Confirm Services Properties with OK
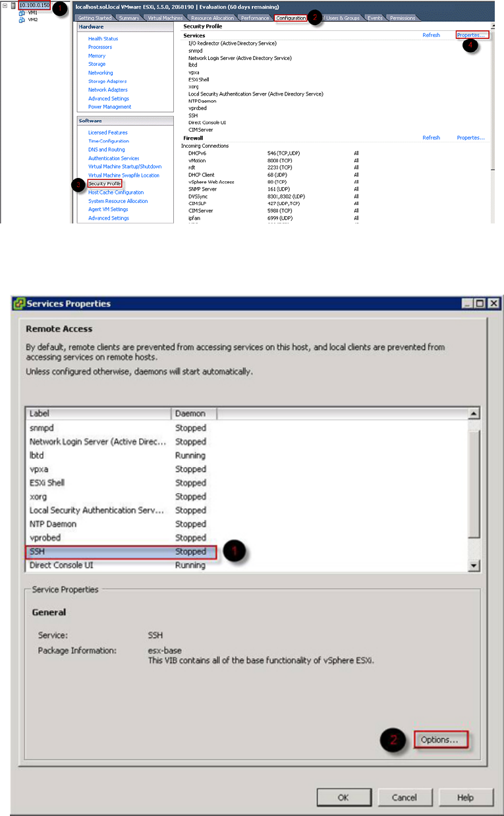This screenshot has height=816, width=504. [x=343, y=798]
